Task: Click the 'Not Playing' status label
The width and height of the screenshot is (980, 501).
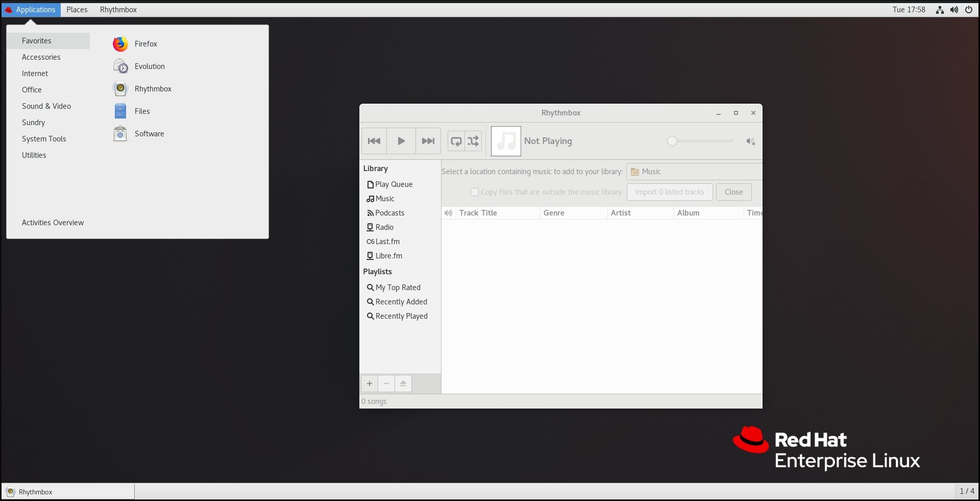Action: [548, 141]
